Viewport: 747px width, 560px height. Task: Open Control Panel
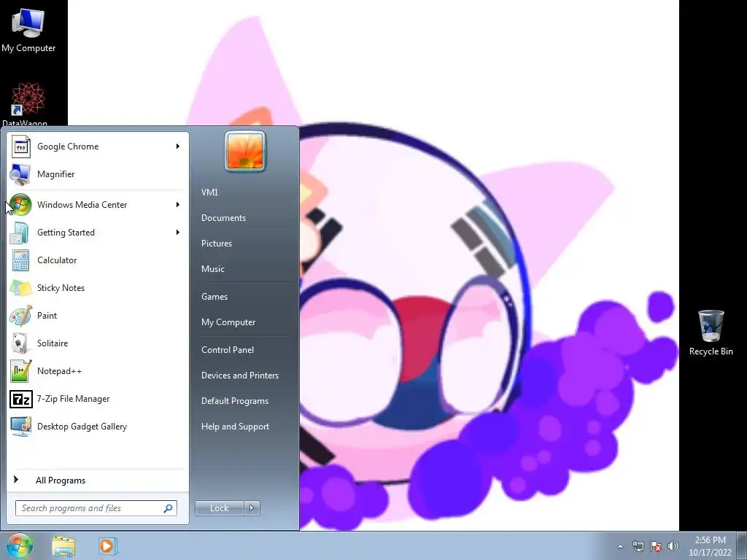228,350
